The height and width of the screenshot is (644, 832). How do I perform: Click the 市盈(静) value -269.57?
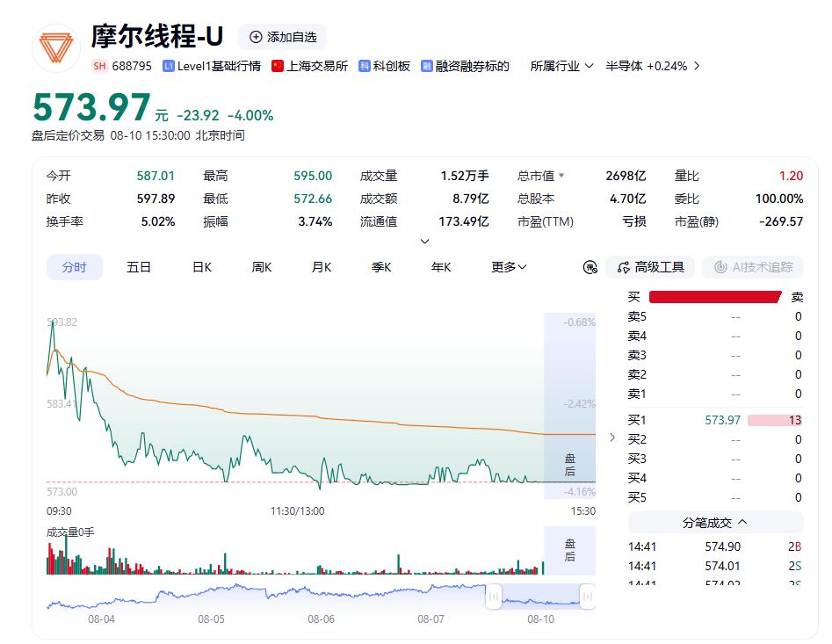coord(781,221)
